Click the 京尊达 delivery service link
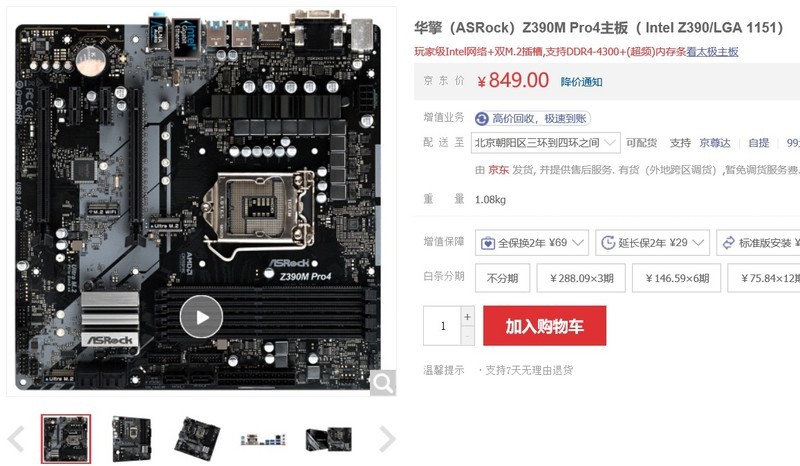 click(x=715, y=143)
